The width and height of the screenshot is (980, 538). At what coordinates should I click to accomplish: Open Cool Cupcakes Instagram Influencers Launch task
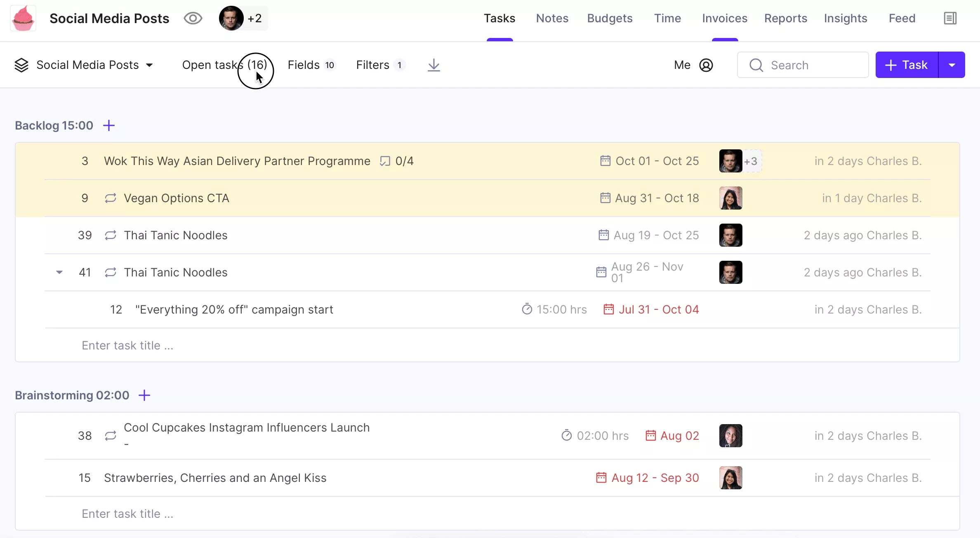tap(247, 427)
